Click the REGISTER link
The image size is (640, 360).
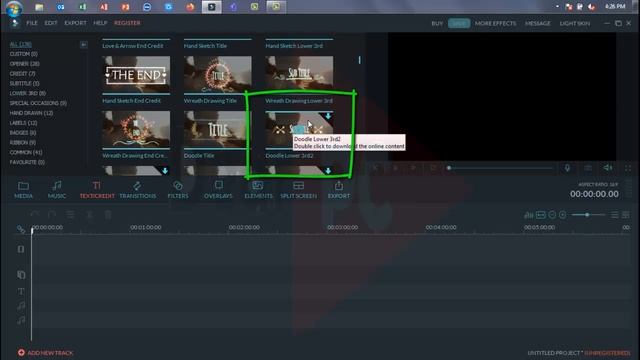pyautogui.click(x=127, y=23)
